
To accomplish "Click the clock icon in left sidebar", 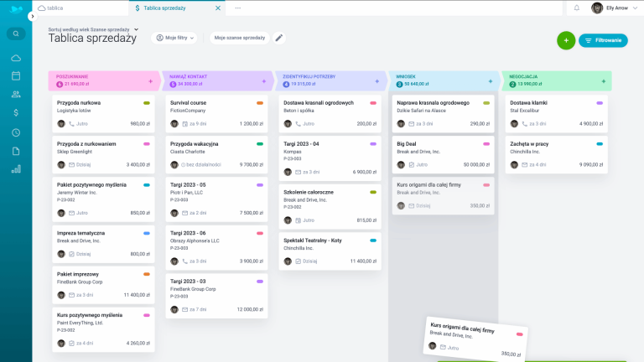I will 16,132.
